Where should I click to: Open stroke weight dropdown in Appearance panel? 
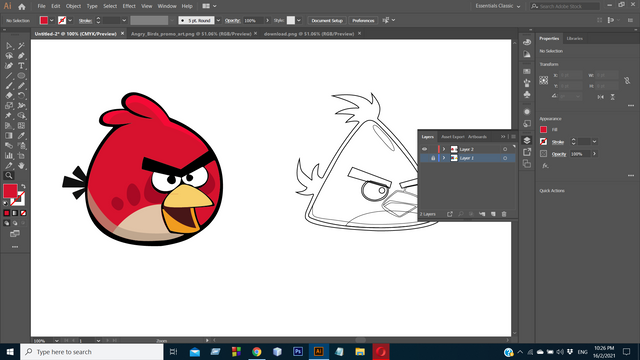(595, 142)
